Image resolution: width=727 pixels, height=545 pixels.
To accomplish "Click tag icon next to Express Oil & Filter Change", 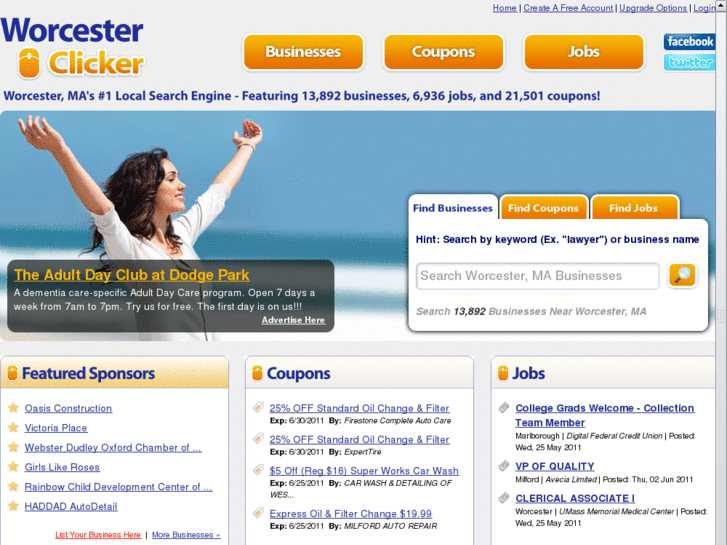I will coord(258,513).
